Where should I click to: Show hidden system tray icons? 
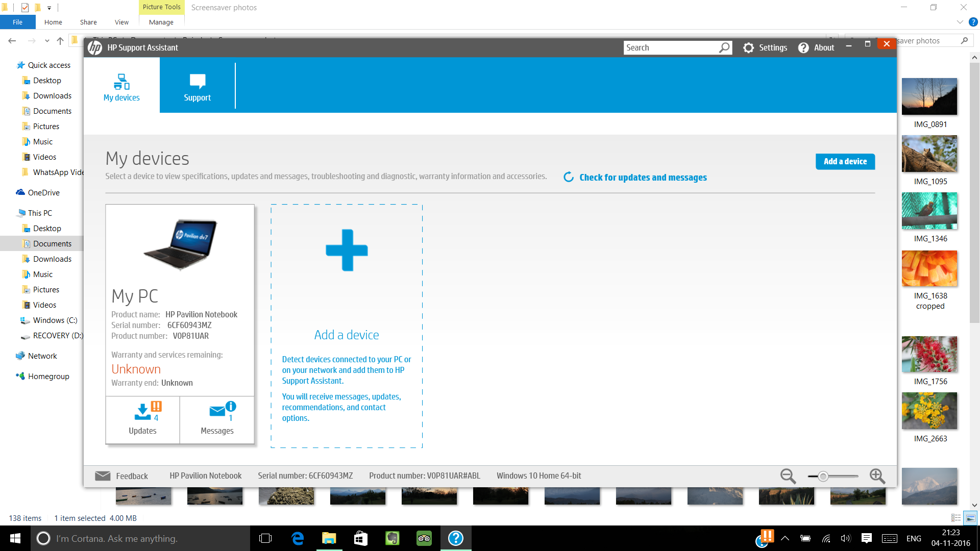pyautogui.click(x=785, y=538)
